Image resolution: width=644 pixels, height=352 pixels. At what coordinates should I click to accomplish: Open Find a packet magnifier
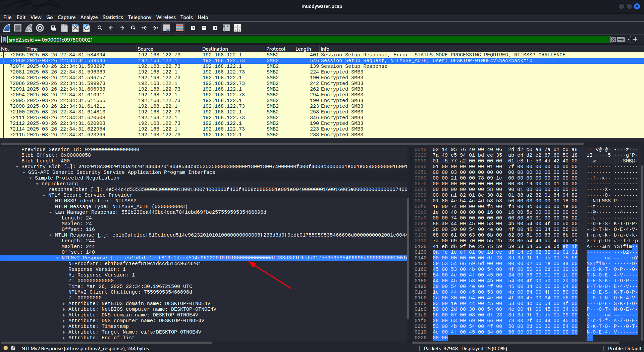point(100,28)
